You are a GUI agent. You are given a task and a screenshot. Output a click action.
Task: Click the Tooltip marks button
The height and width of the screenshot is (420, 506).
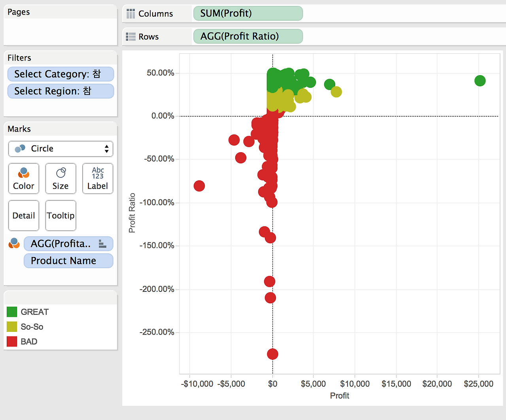(x=60, y=216)
